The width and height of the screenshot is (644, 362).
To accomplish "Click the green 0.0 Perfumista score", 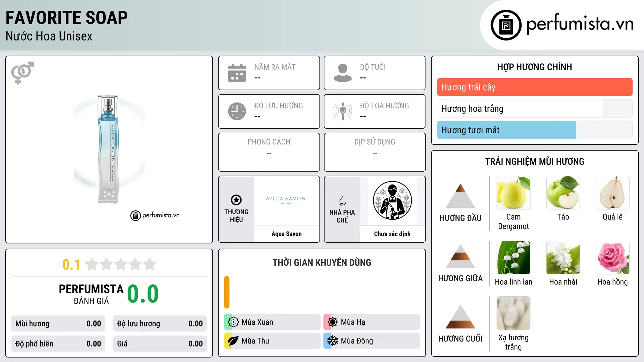I will 143,294.
